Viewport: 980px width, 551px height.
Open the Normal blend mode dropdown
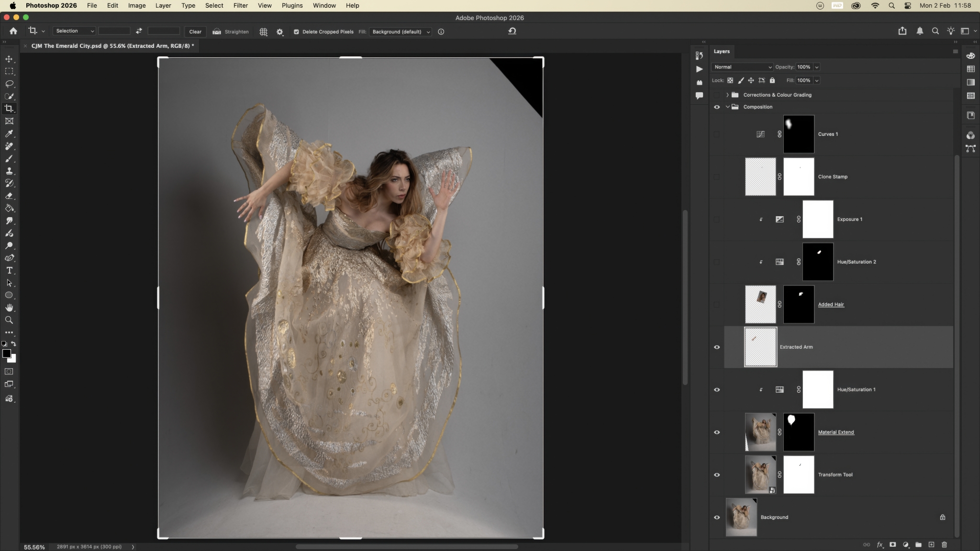tap(742, 67)
